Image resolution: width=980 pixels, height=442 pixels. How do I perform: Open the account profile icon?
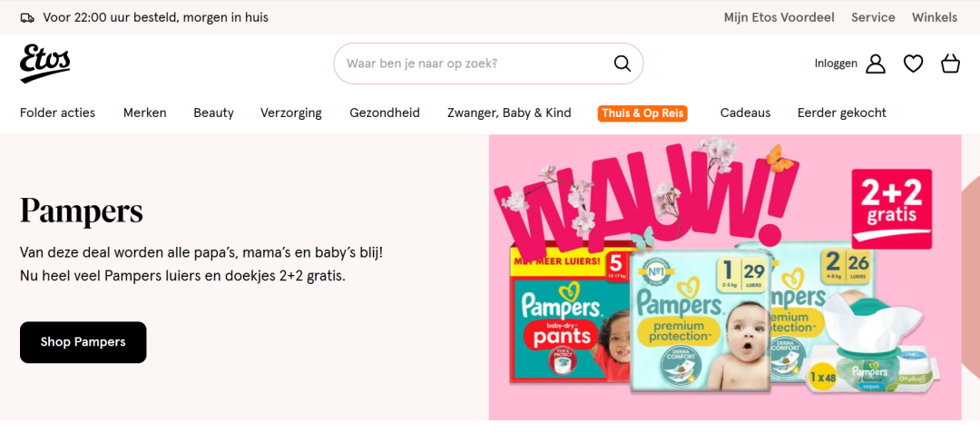pyautogui.click(x=875, y=64)
